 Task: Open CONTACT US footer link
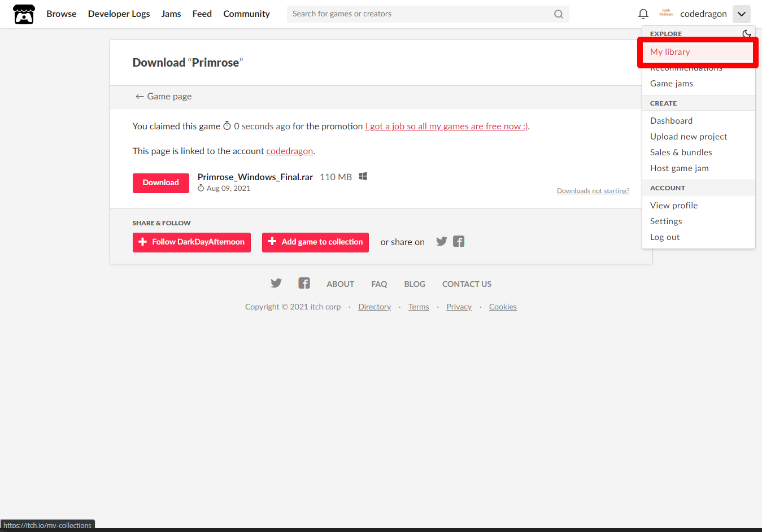coord(467,284)
